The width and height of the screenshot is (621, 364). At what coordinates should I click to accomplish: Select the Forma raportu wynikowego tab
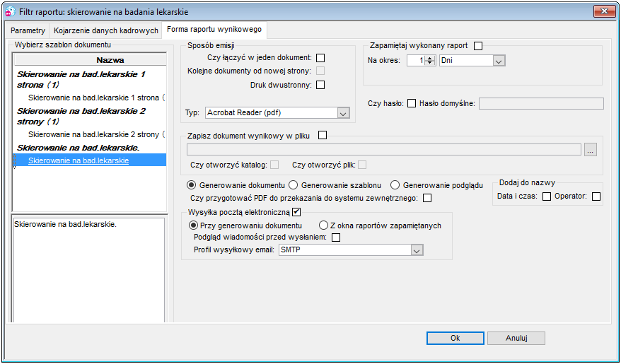pos(214,29)
